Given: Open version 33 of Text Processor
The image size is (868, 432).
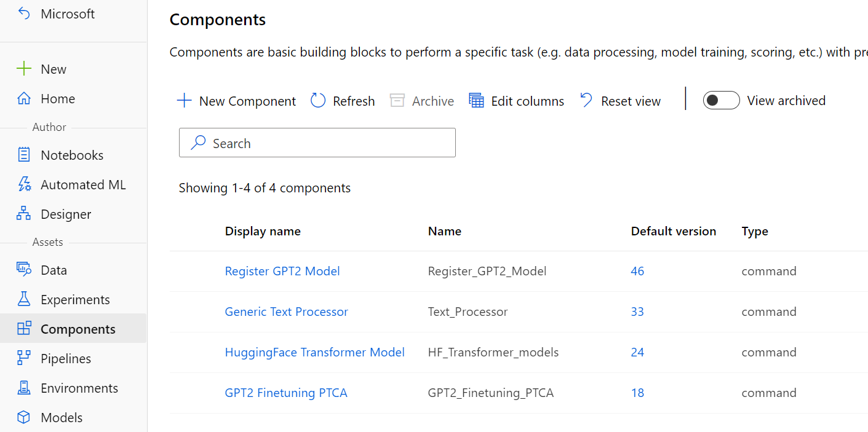Looking at the screenshot, I should coord(637,312).
